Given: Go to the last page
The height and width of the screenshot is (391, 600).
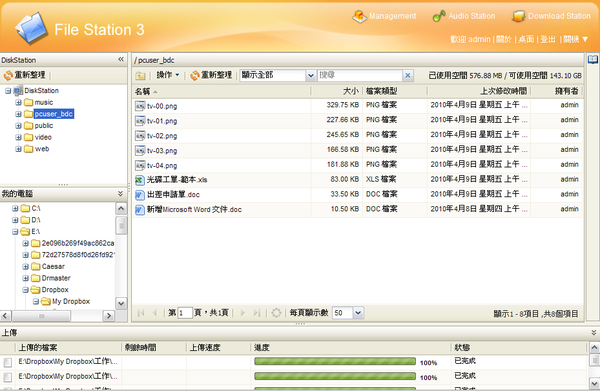Looking at the screenshot, I should 256,313.
